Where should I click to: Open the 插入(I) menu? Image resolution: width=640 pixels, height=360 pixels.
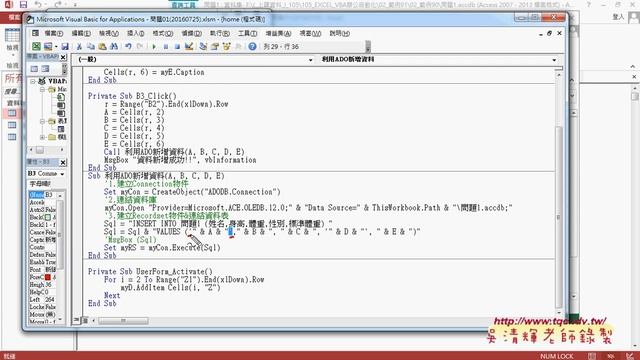pos(136,33)
